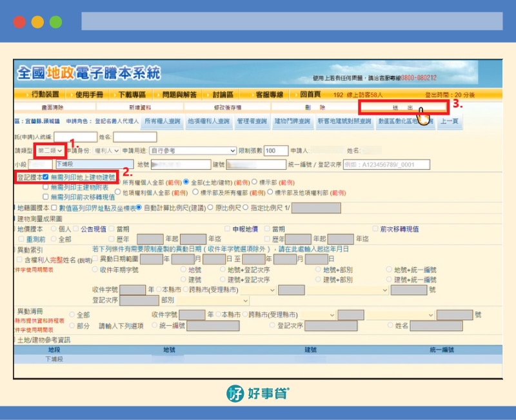Image resolution: width=516 pixels, height=420 pixels.
Task: Go to 問題與解答 in the navigation bar
Action: [x=179, y=94]
